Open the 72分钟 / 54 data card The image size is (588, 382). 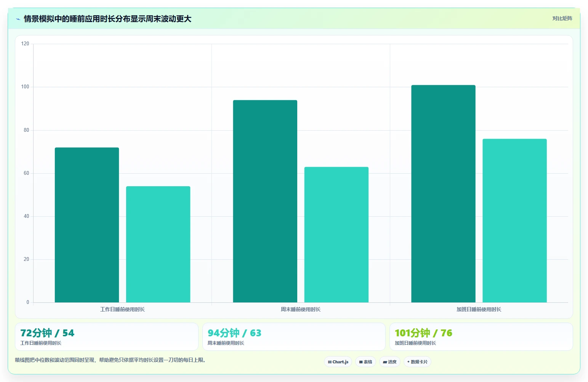coord(107,337)
